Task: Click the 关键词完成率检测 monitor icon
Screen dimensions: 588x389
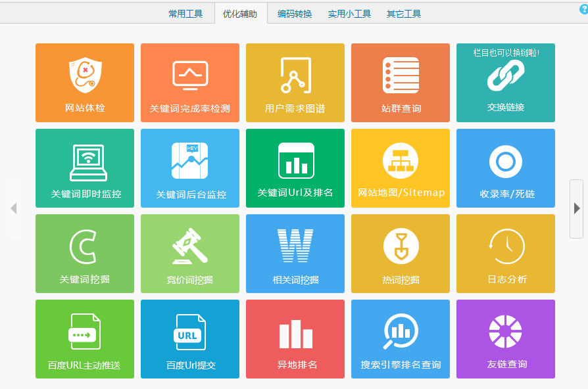Action: pos(190,76)
